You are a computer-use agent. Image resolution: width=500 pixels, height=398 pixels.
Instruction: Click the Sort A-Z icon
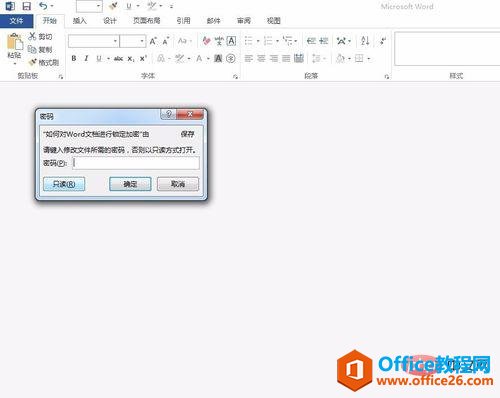coord(365,41)
